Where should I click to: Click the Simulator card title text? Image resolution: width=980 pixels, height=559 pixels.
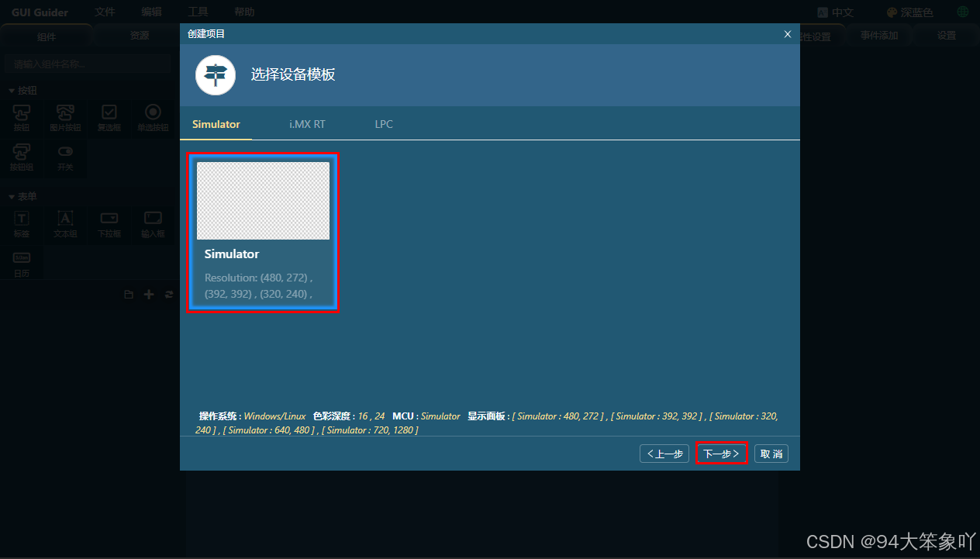click(232, 254)
